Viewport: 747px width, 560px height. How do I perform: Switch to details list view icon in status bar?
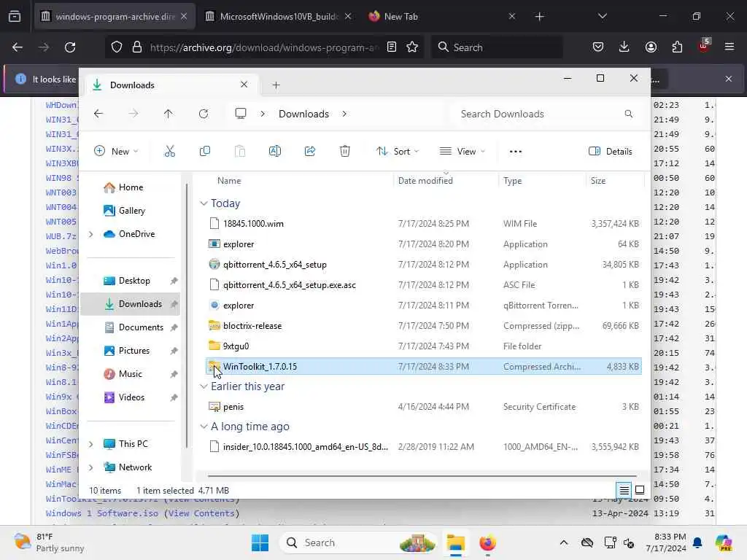(624, 489)
